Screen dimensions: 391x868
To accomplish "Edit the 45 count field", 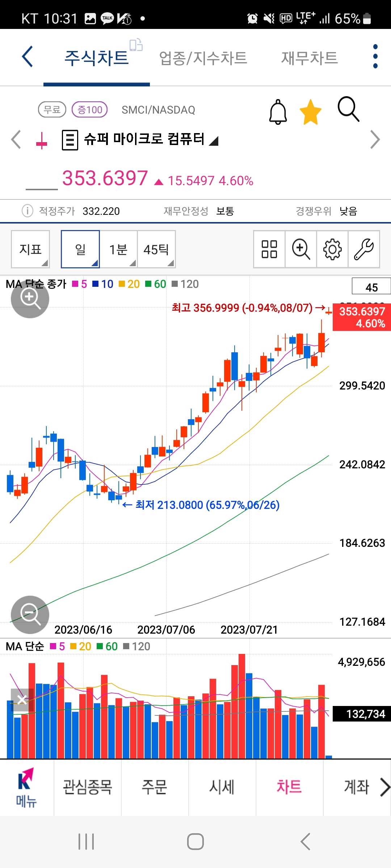I will (x=371, y=287).
